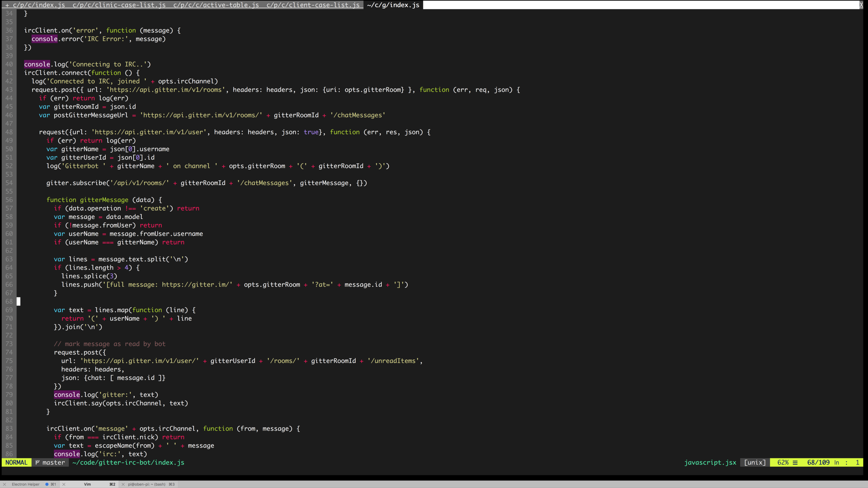The image size is (868, 488).
Task: Switch to active-table.js Vim tab
Action: click(x=216, y=5)
